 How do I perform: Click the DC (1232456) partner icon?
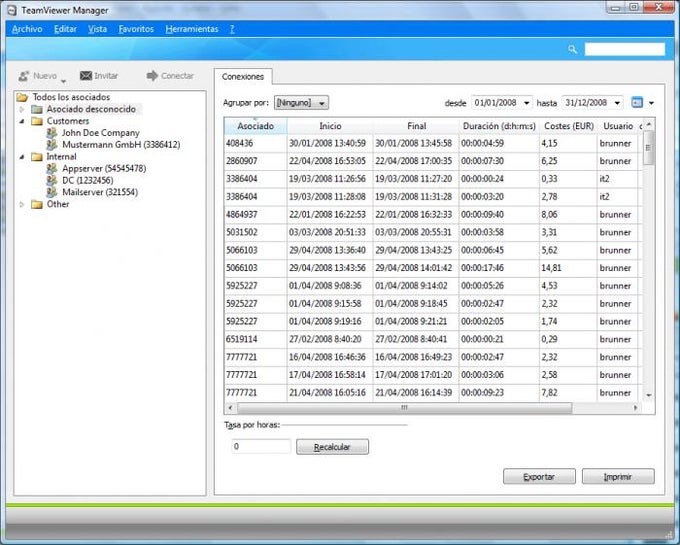tap(52, 180)
